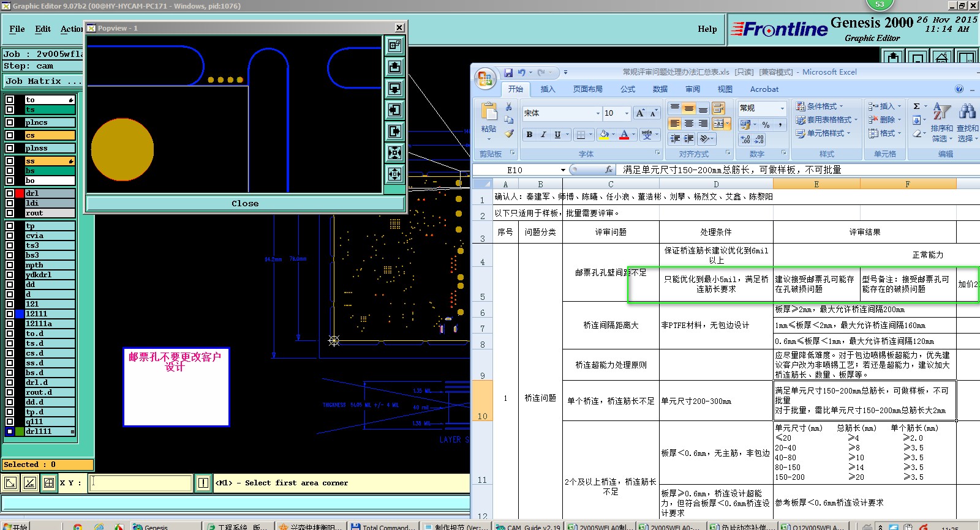The width and height of the screenshot is (980, 530).
Task: Toggle the cs layer checkbox
Action: tap(10, 135)
